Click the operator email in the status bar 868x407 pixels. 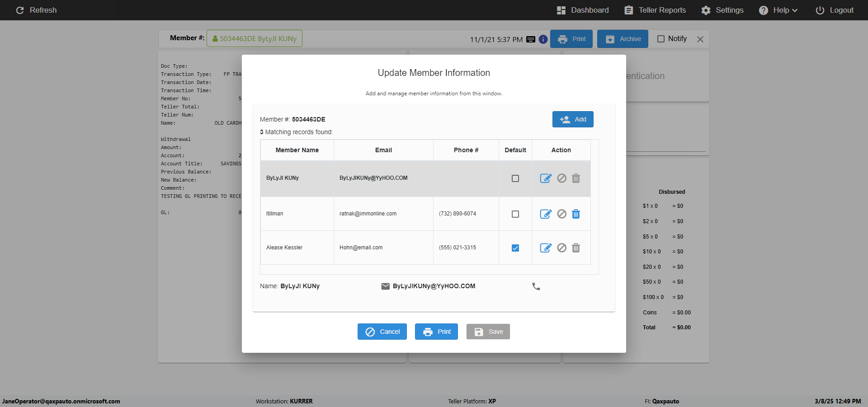[61, 401]
